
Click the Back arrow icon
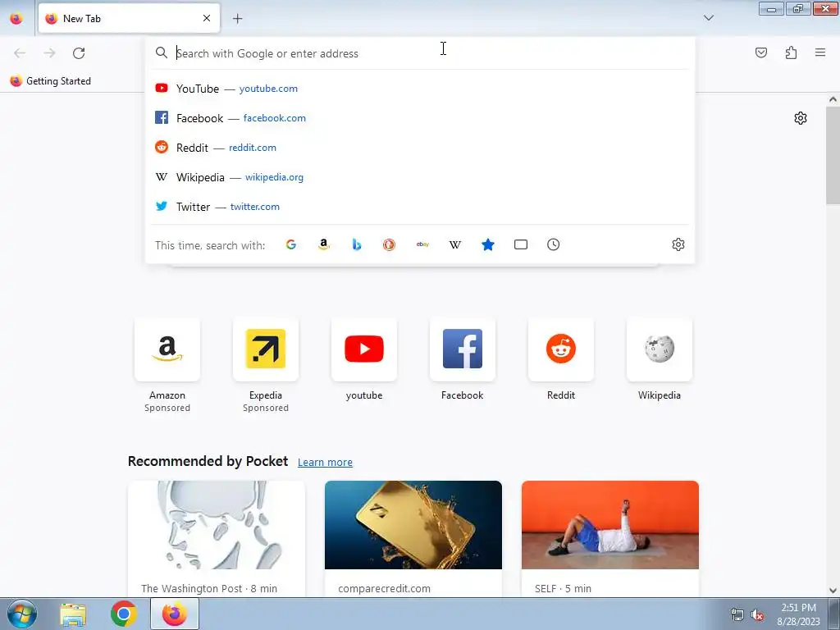20,53
